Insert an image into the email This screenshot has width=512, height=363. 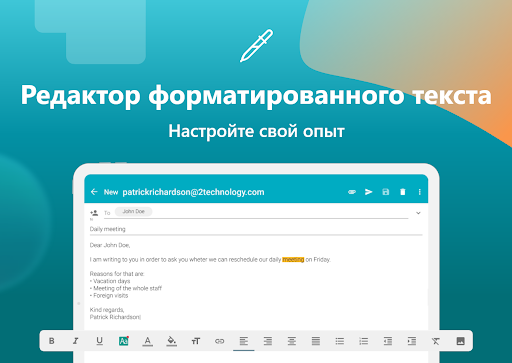(460, 341)
